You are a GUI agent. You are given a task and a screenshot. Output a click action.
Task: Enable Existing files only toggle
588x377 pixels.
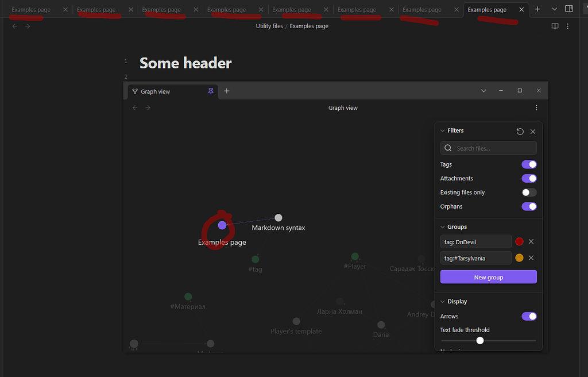tap(529, 193)
